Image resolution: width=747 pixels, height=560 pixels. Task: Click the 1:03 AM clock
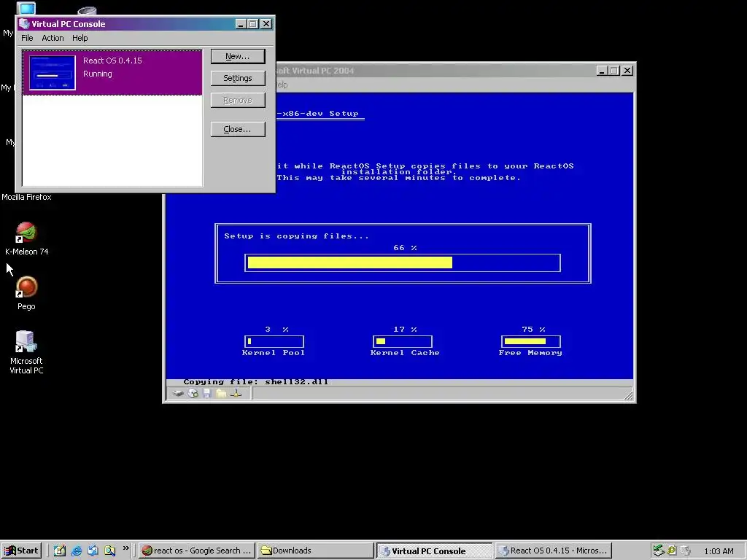coord(719,551)
